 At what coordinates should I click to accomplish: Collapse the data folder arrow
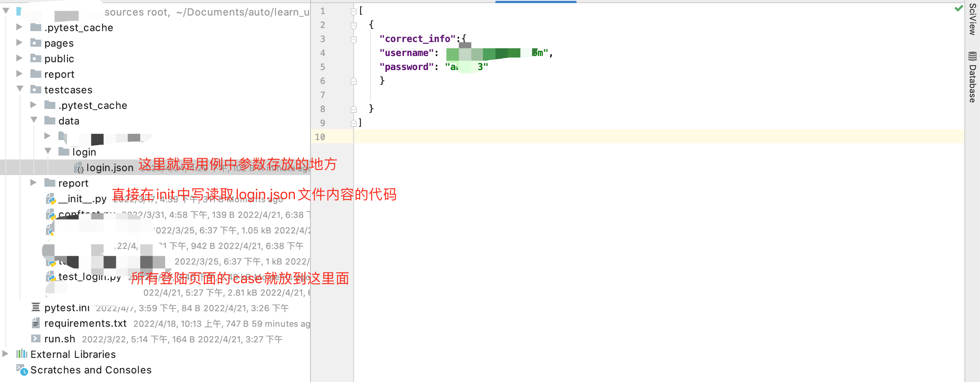pos(34,121)
